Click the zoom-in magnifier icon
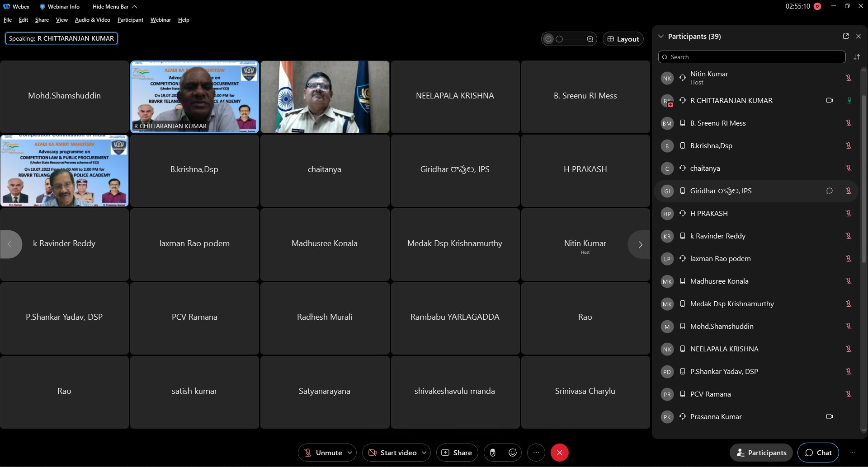Viewport: 868px width, 467px height. tap(590, 39)
